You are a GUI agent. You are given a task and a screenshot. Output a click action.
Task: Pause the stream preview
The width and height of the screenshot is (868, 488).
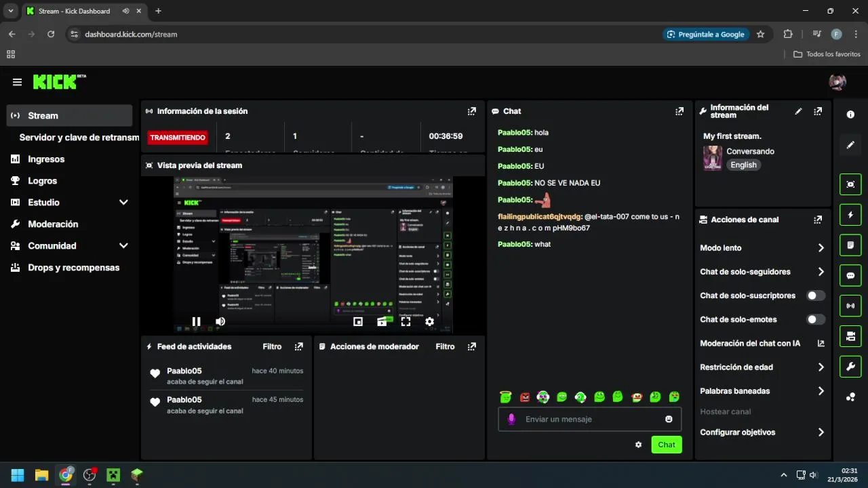coord(196,322)
